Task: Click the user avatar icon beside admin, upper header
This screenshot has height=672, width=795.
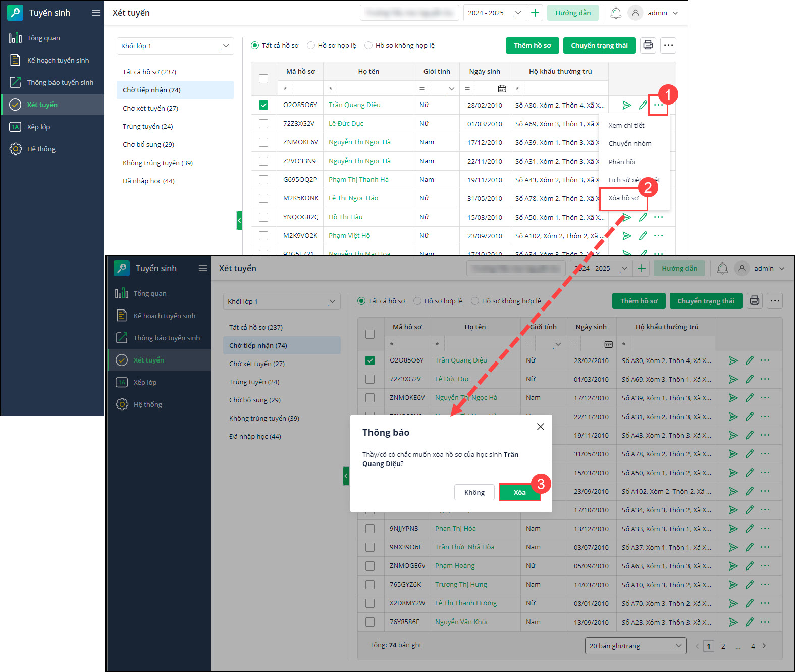Action: coord(635,13)
